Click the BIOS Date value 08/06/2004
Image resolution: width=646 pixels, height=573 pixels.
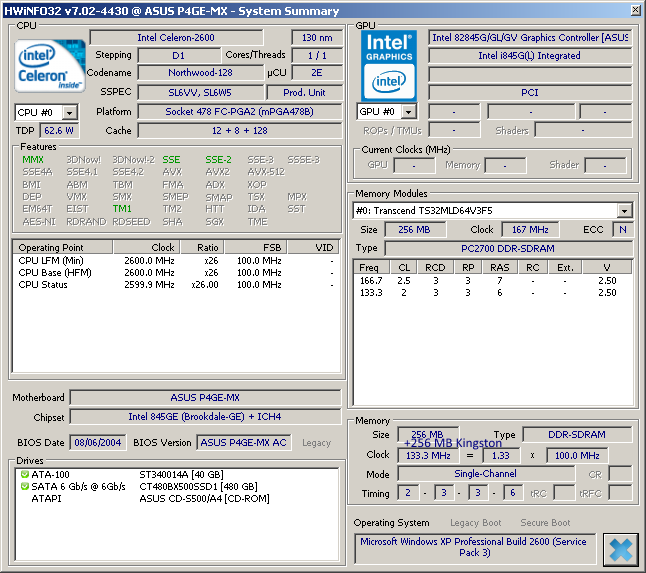(99, 442)
